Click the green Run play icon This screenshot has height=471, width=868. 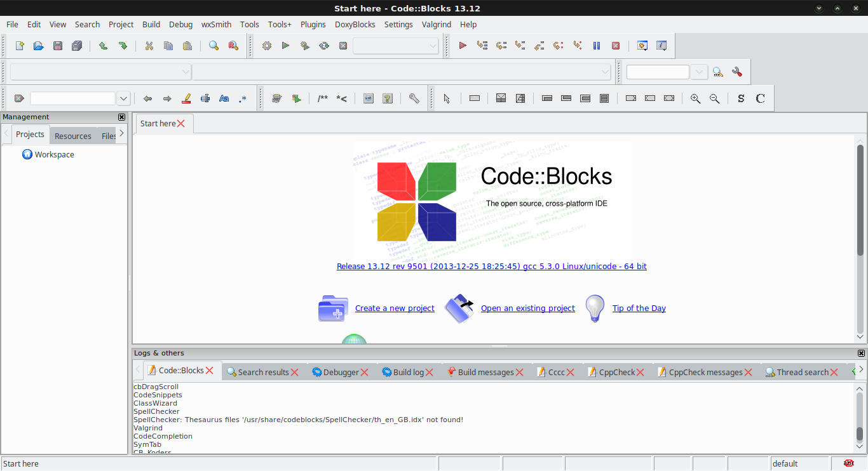(x=286, y=46)
